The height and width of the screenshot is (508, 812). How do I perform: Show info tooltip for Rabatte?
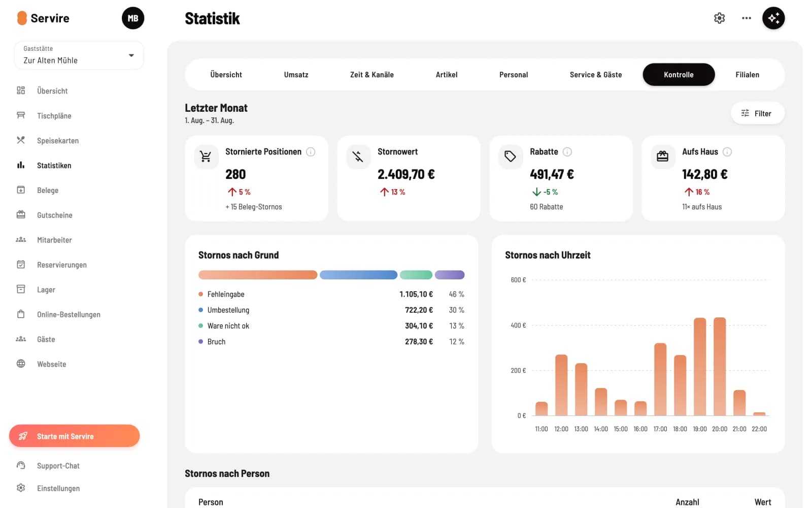point(567,152)
